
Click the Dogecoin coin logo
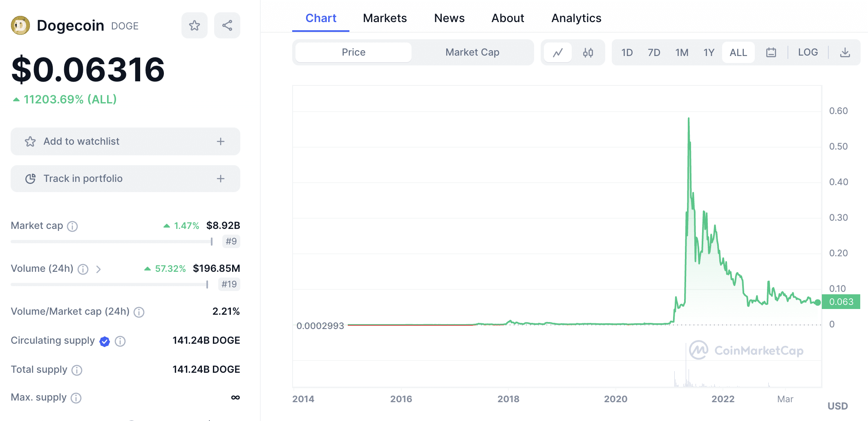(20, 25)
